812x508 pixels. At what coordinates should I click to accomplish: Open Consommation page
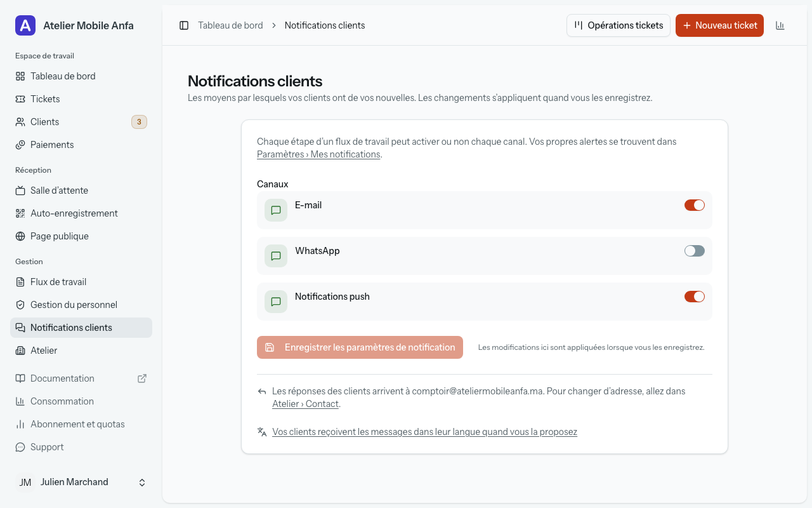click(81, 401)
